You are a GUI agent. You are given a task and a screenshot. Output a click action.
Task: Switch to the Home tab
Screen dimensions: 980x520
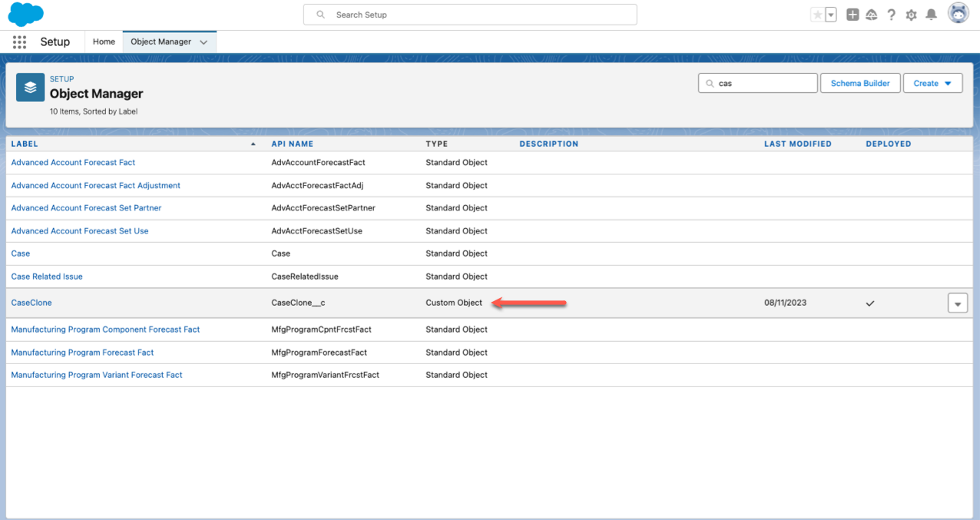(x=104, y=42)
